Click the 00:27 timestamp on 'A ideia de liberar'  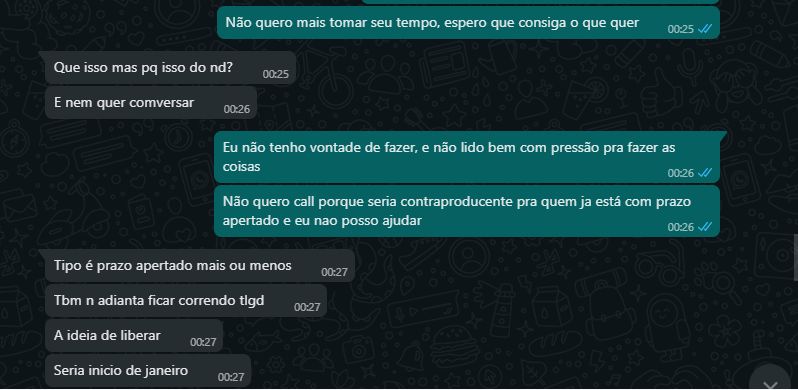(203, 342)
